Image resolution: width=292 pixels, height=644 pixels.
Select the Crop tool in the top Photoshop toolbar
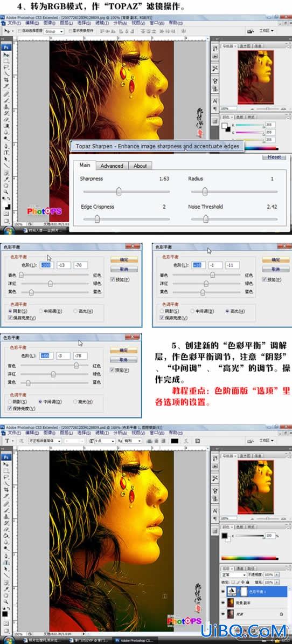click(6, 79)
